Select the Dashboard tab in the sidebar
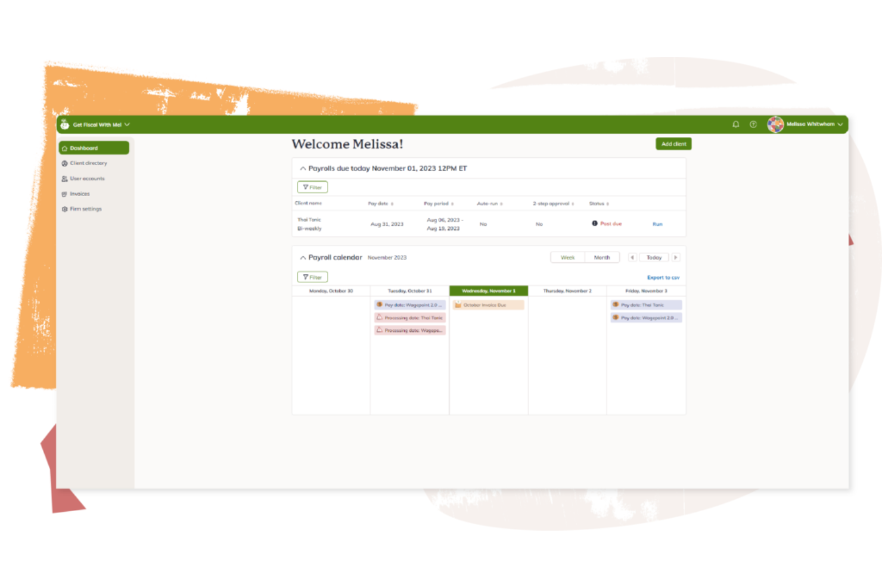Image resolution: width=882 pixels, height=588 pixels. (x=83, y=148)
